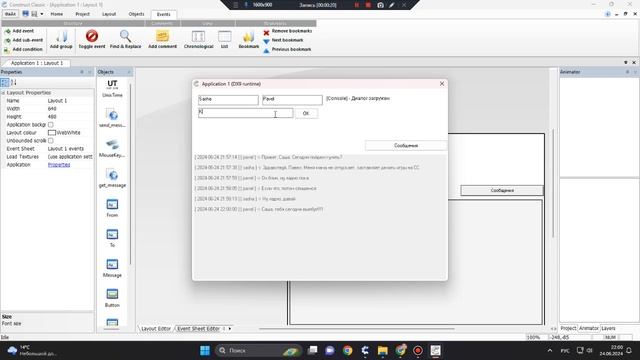Toggle Unbounded scrolling checkbox

51,140
